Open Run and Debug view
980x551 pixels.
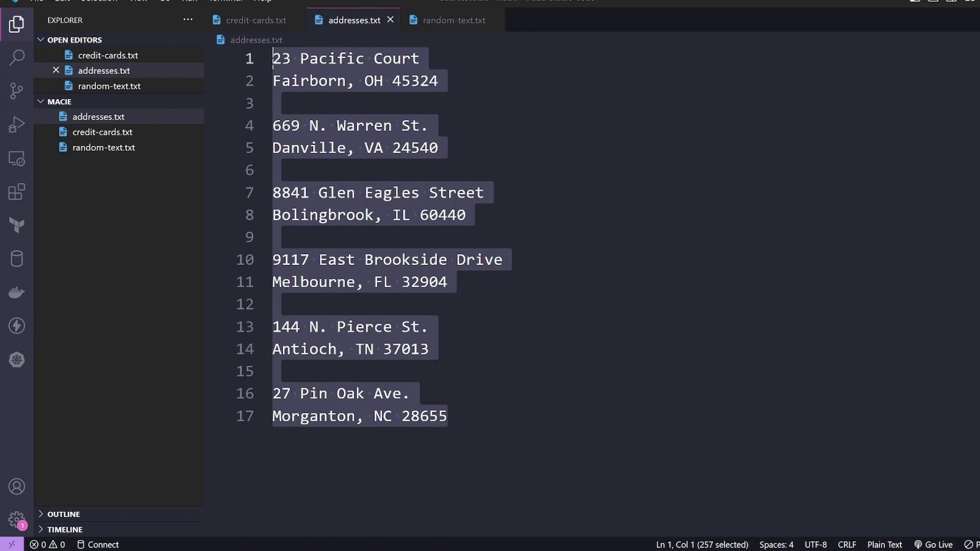pos(16,125)
